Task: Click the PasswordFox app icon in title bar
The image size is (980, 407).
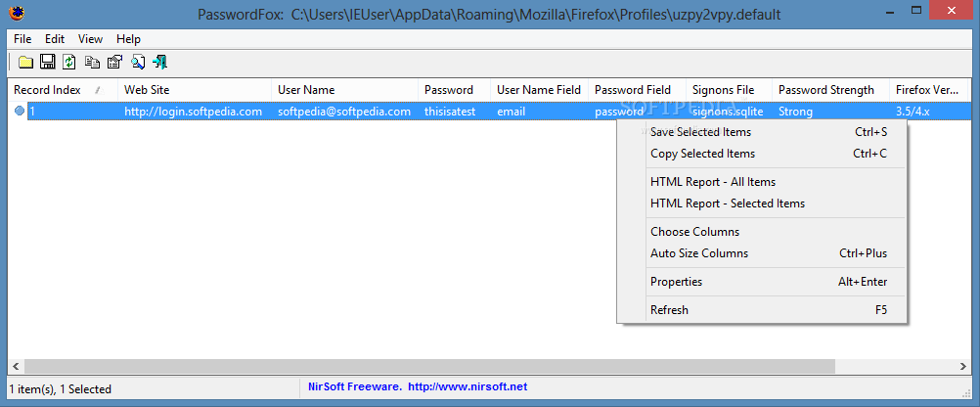Action: coord(17,13)
